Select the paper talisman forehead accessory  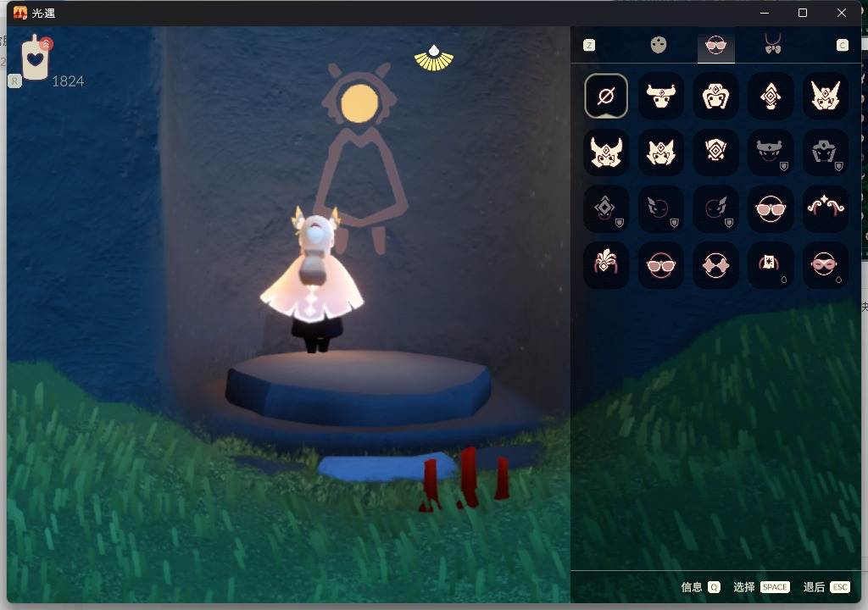(771, 264)
